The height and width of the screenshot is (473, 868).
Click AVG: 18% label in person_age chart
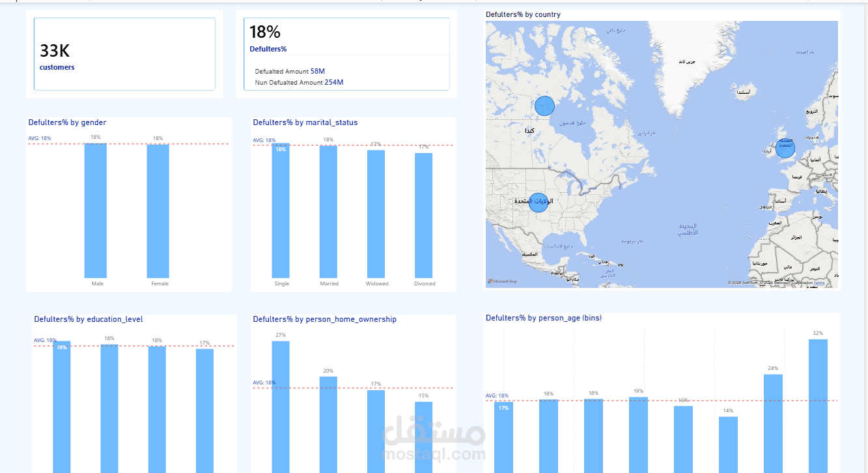pyautogui.click(x=497, y=395)
